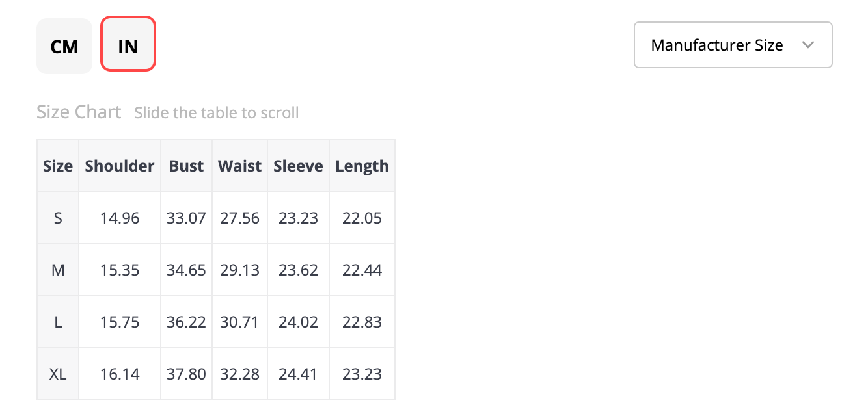The image size is (868, 416).
Task: Click shoulder value 14.96 for size S
Action: [120, 218]
